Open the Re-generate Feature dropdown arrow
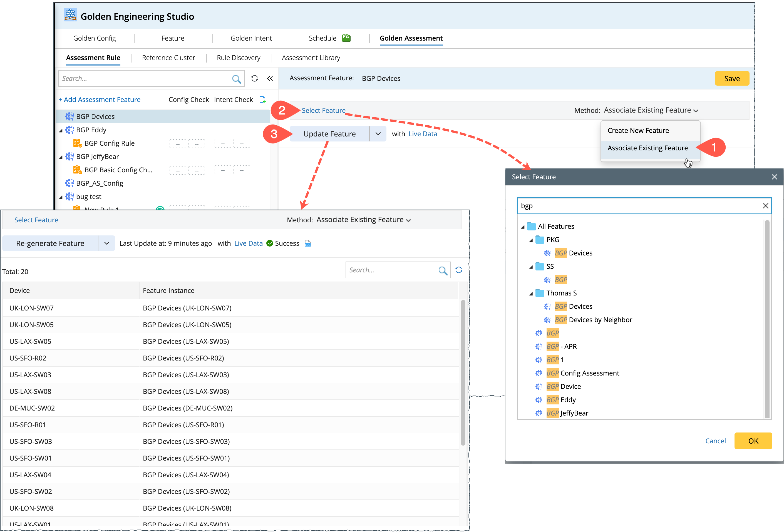 [x=106, y=243]
